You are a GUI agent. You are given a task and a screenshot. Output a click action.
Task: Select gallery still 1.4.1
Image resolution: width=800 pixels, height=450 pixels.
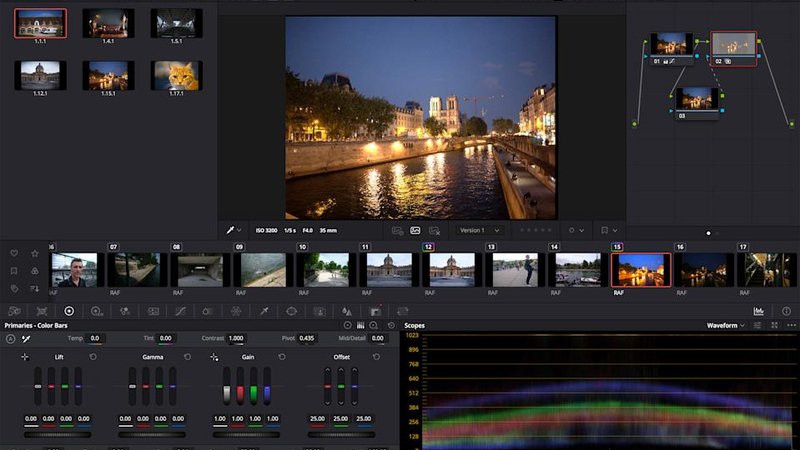pos(108,23)
